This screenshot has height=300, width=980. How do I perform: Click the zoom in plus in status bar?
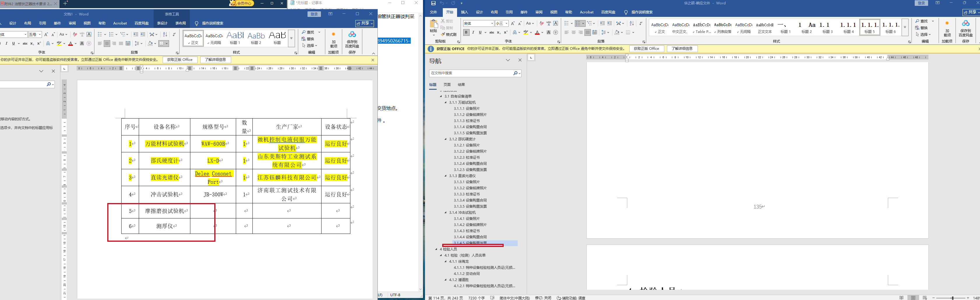(968, 298)
